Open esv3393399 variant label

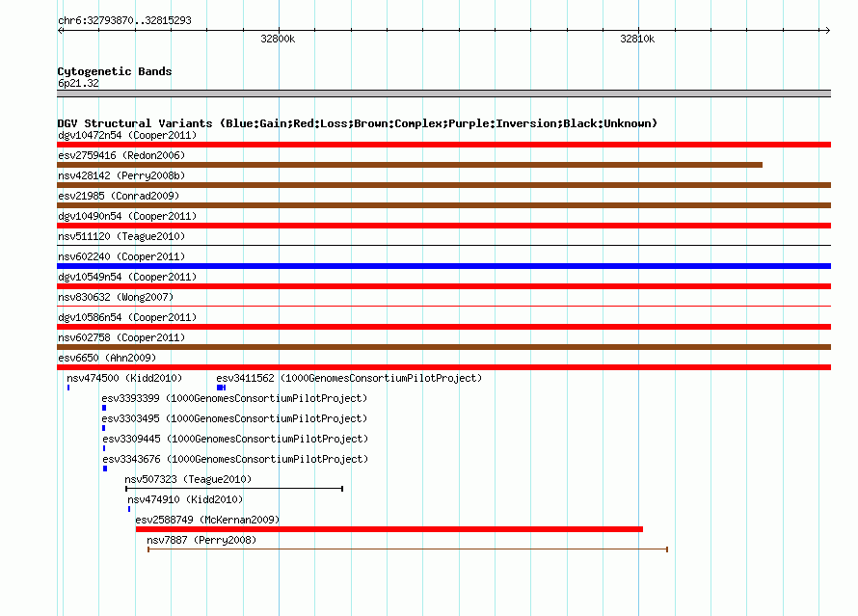234,398
